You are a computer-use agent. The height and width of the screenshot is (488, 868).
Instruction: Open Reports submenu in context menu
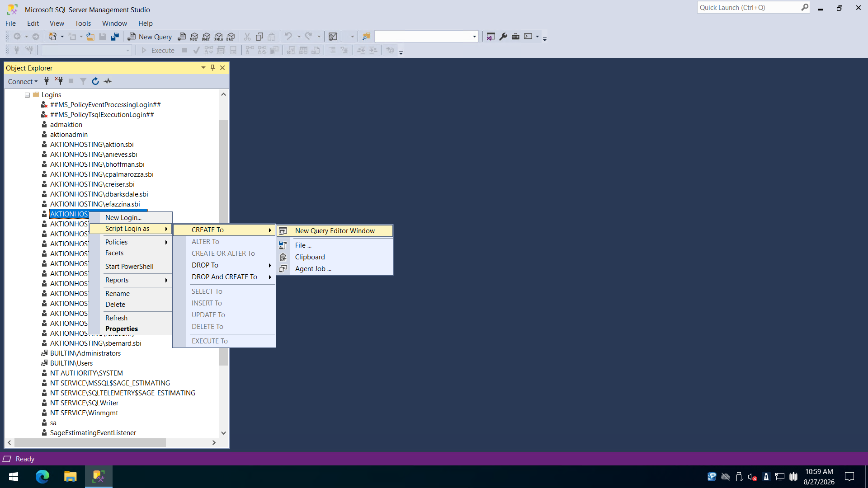[x=131, y=280]
